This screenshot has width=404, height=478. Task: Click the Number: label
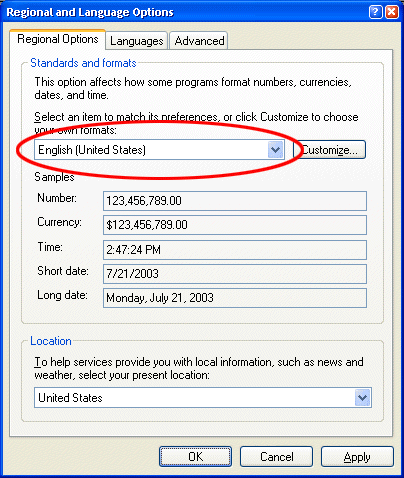57,198
